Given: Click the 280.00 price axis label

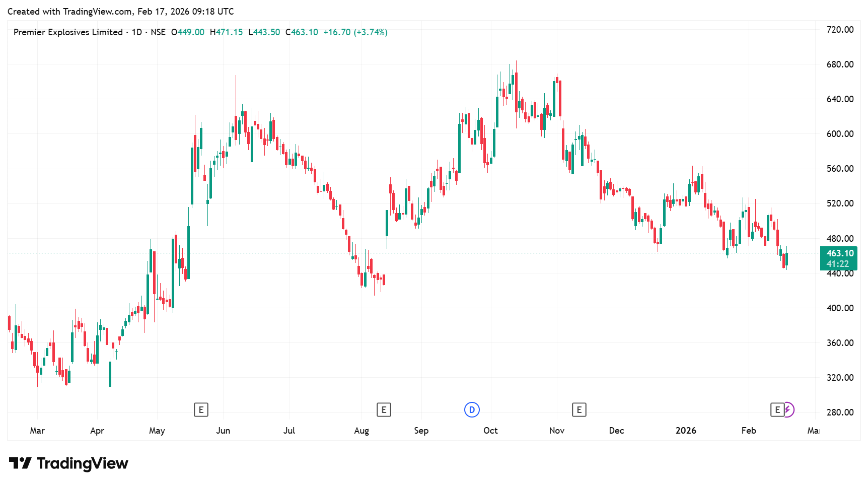Looking at the screenshot, I should tap(840, 412).
